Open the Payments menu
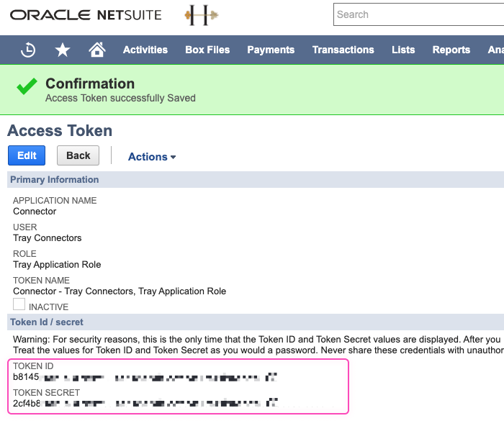 coord(271,50)
